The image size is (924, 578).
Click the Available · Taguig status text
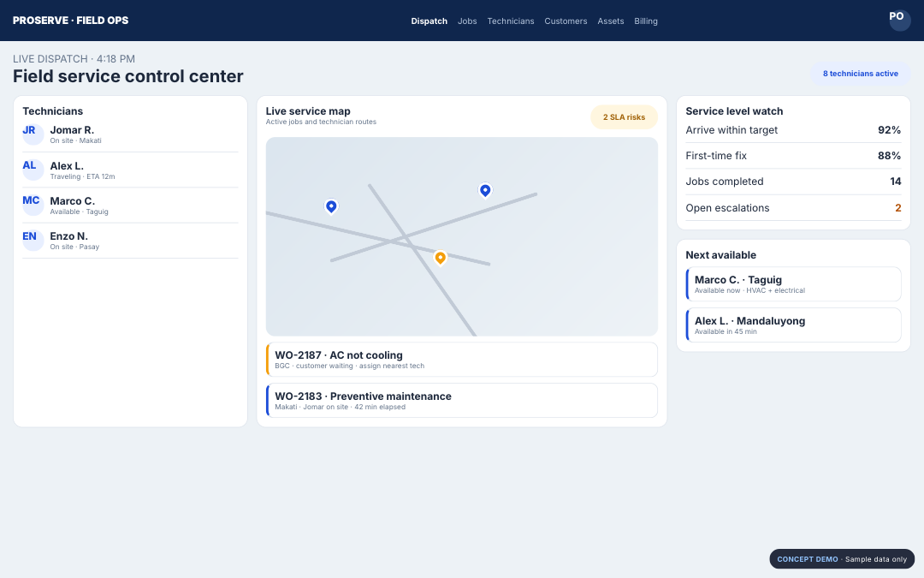[79, 212]
